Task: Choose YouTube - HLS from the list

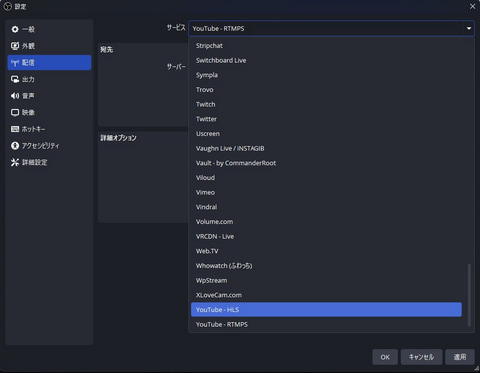Action: [326, 310]
